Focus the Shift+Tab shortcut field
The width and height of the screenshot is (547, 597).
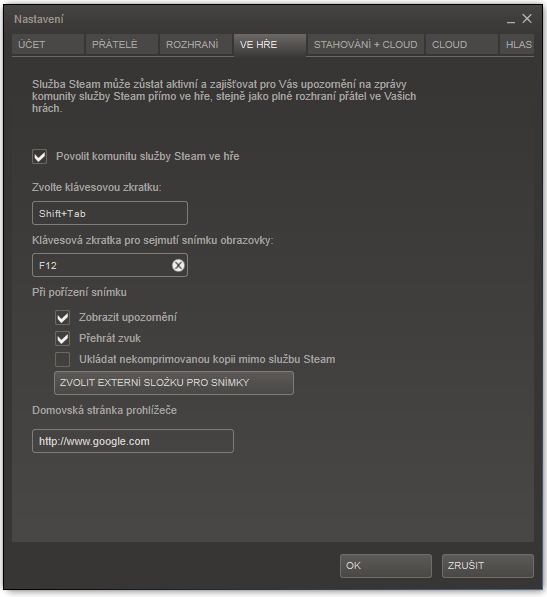point(110,213)
